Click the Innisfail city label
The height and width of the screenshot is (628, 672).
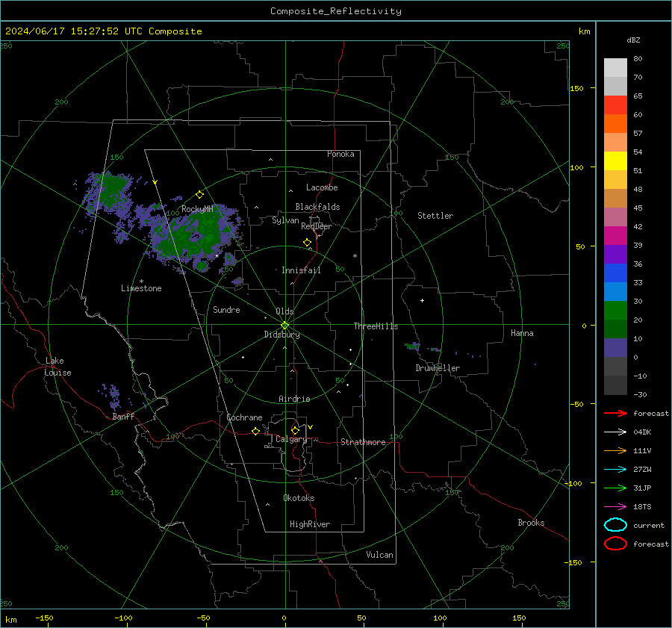click(x=301, y=270)
